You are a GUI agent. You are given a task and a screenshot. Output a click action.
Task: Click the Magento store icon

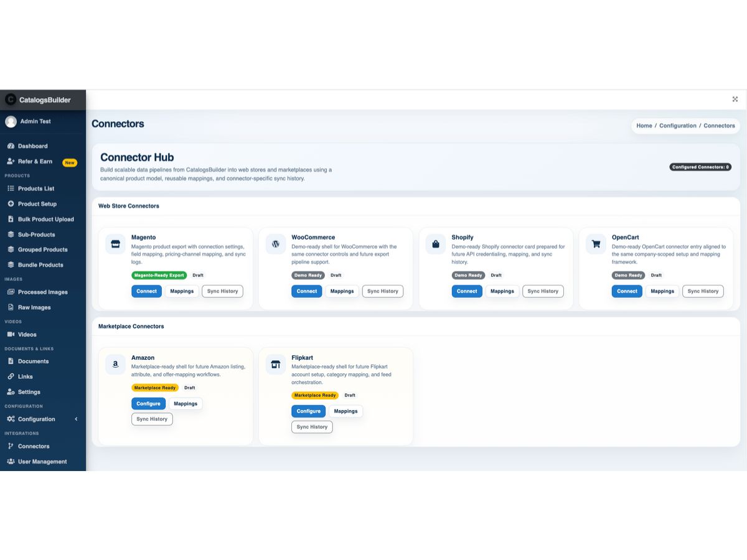tap(115, 245)
